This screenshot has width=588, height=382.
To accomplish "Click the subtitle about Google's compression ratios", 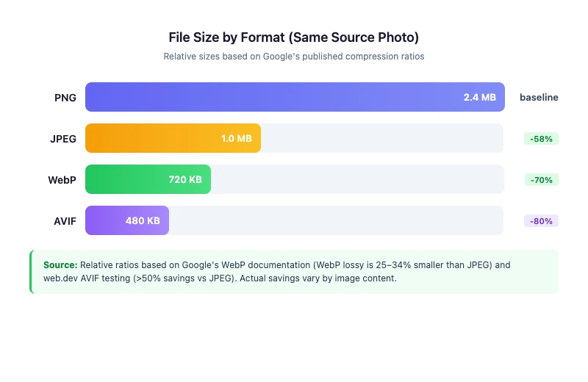I will pyautogui.click(x=294, y=56).
